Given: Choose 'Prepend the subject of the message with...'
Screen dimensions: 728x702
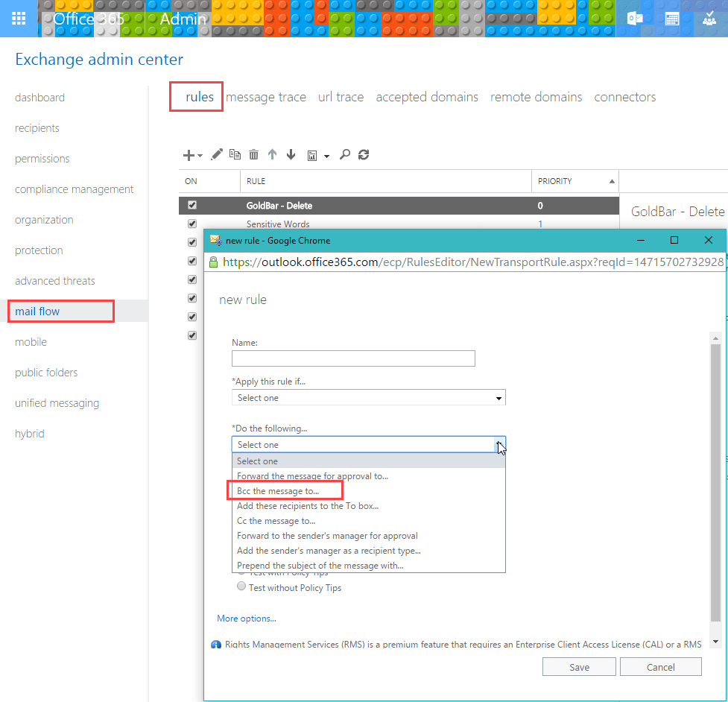Looking at the screenshot, I should pyautogui.click(x=369, y=565).
